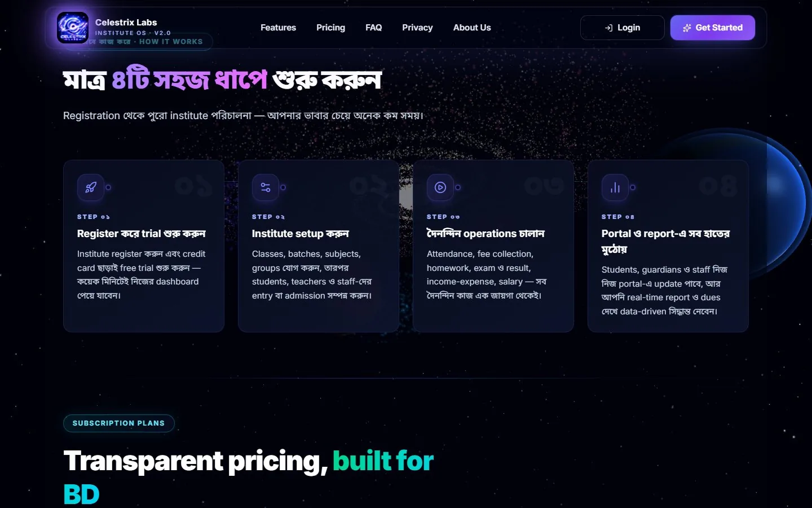The height and width of the screenshot is (508, 812).
Task: Click the How It Works section label
Action: (171, 42)
